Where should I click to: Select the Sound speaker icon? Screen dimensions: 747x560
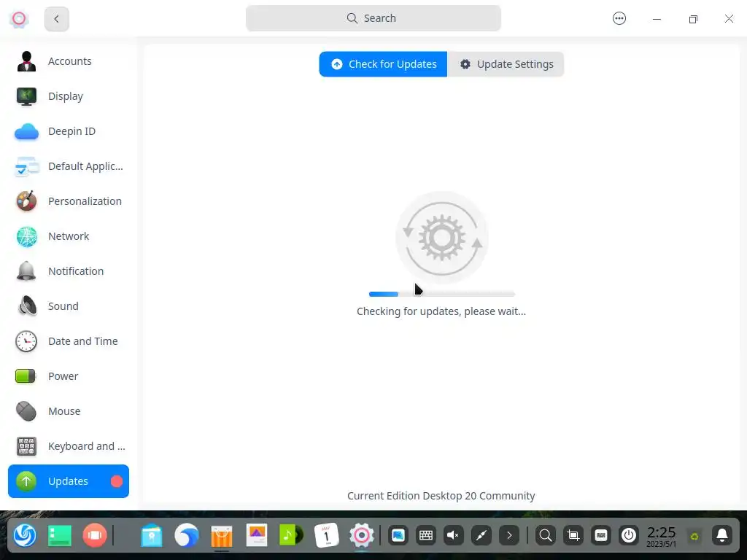pyautogui.click(x=26, y=306)
